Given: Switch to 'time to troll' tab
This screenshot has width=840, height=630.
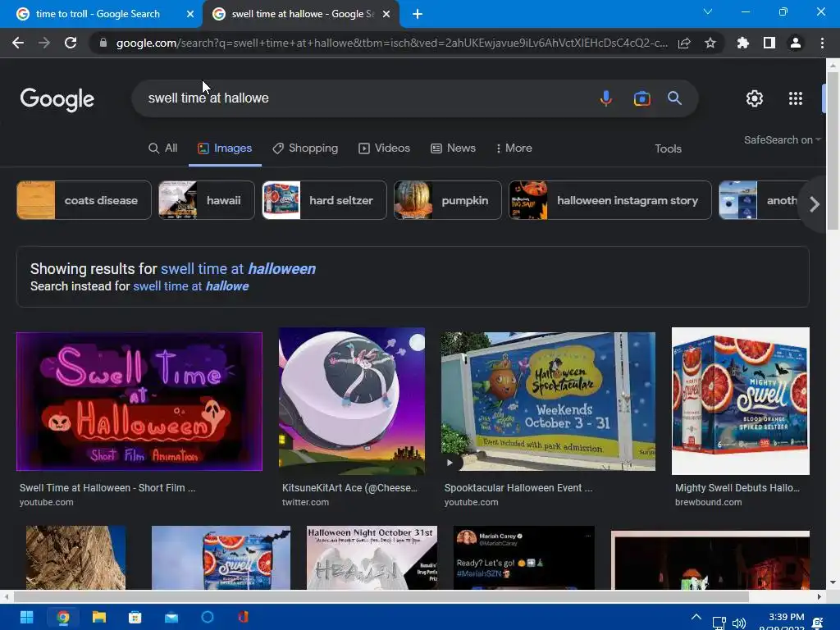Looking at the screenshot, I should click(x=98, y=14).
